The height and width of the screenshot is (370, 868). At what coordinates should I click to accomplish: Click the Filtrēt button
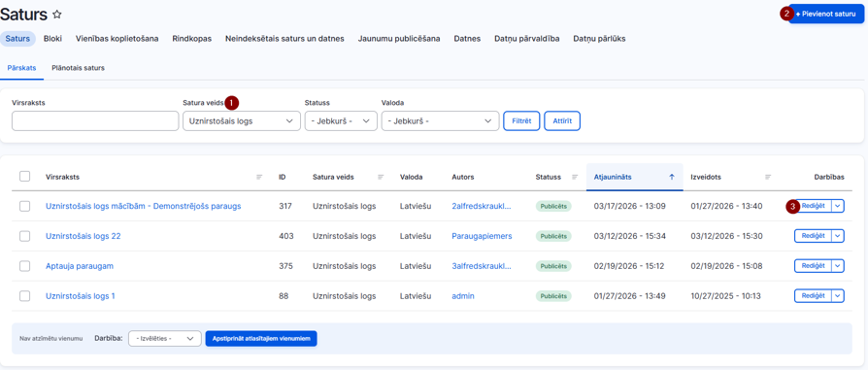521,120
